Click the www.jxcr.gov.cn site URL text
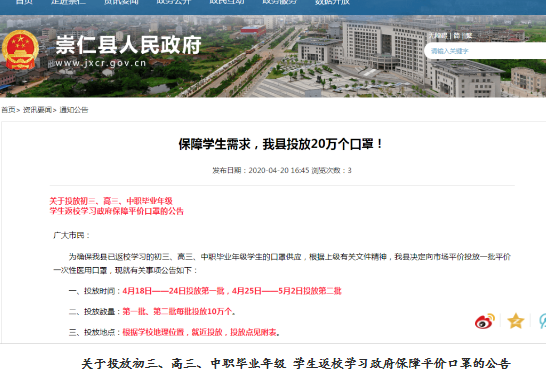The width and height of the screenshot is (546, 380). tap(101, 63)
